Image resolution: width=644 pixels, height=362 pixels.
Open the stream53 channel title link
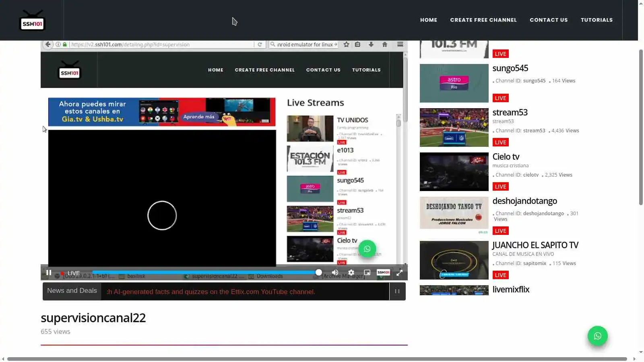click(510, 113)
